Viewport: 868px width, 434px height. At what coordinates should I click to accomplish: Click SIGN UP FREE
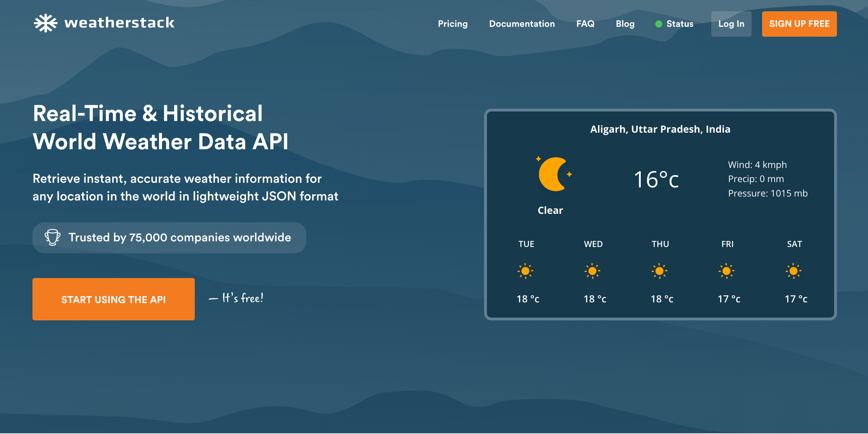799,24
